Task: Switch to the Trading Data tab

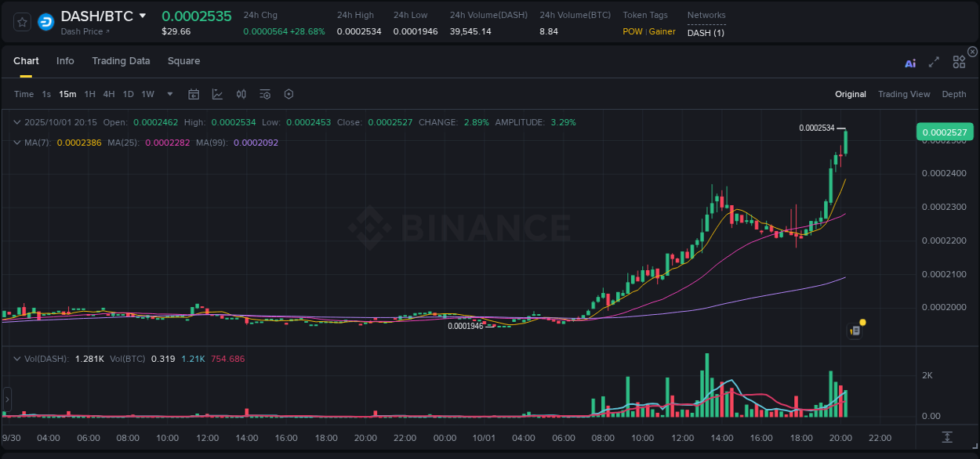Action: 121,60
